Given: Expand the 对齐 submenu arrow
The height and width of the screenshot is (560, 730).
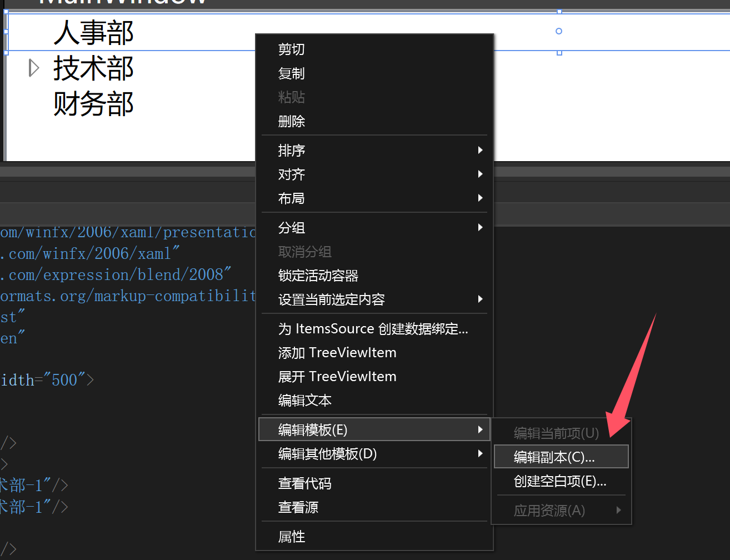Looking at the screenshot, I should (480, 174).
